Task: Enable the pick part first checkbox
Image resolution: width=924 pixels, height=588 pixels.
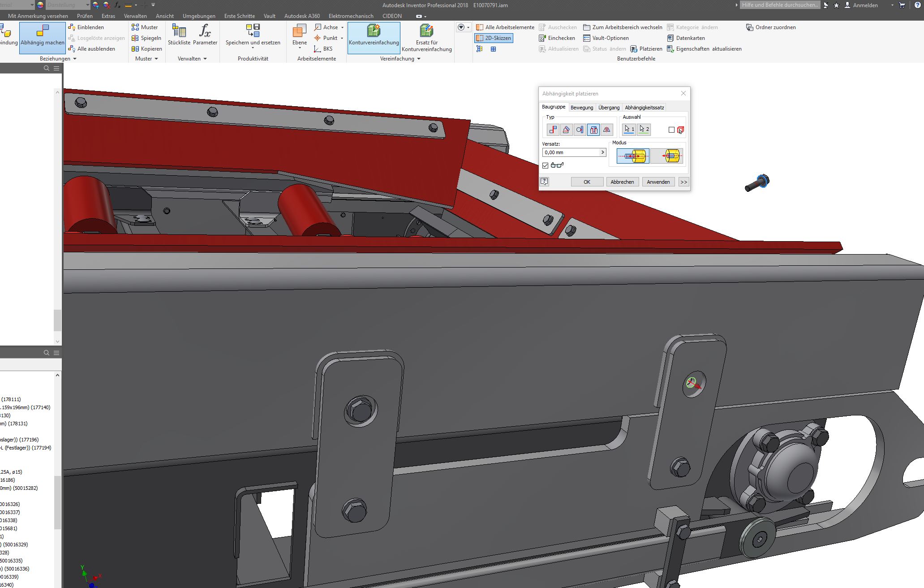Action: pyautogui.click(x=671, y=130)
